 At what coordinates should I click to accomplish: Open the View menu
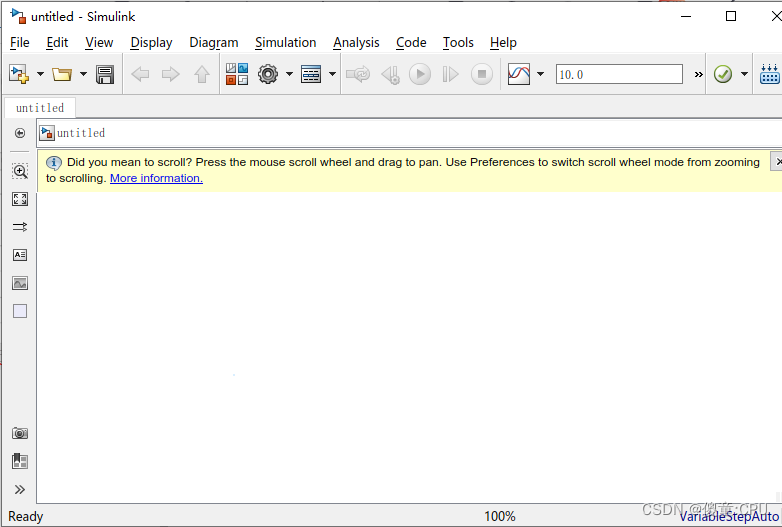(x=99, y=42)
